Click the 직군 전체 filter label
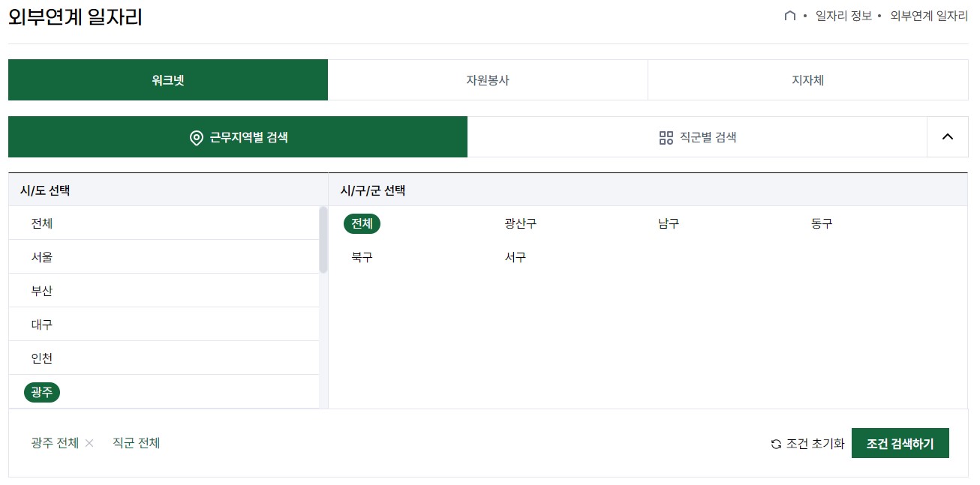 pos(136,443)
